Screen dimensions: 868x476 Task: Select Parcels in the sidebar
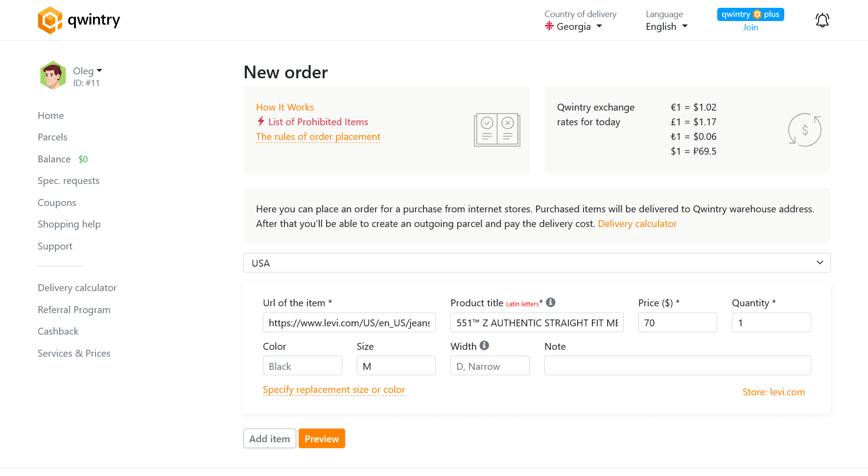click(52, 137)
